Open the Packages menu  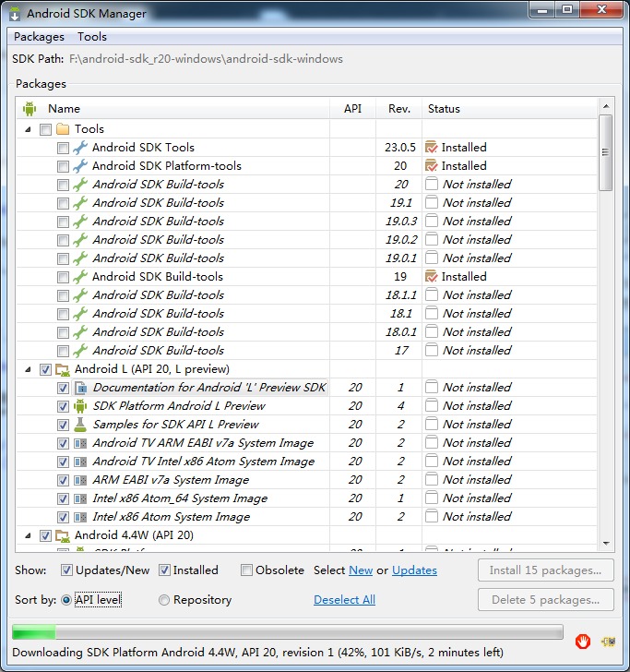[x=39, y=37]
